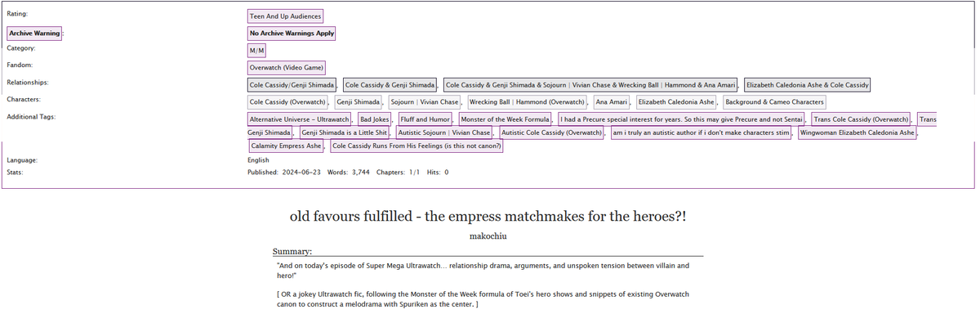980x314 pixels.
Task: Open the Elizabeth Caledonia Ashe character tag
Action: 676,102
